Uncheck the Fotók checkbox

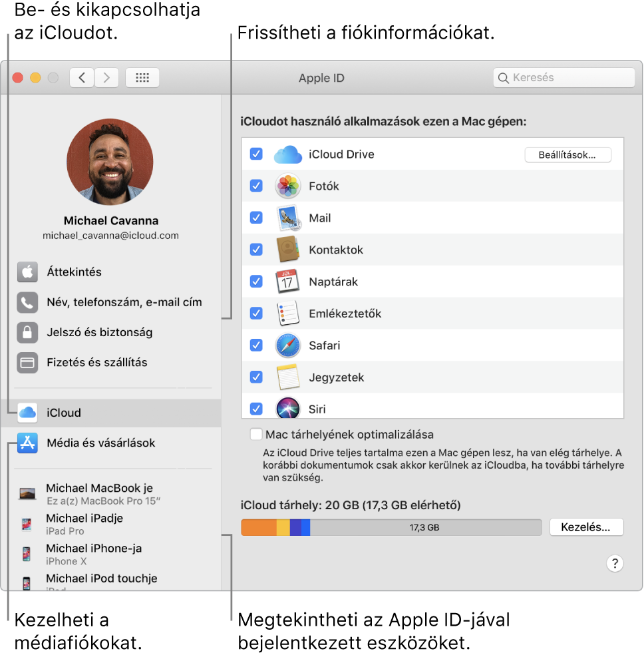pyautogui.click(x=256, y=186)
